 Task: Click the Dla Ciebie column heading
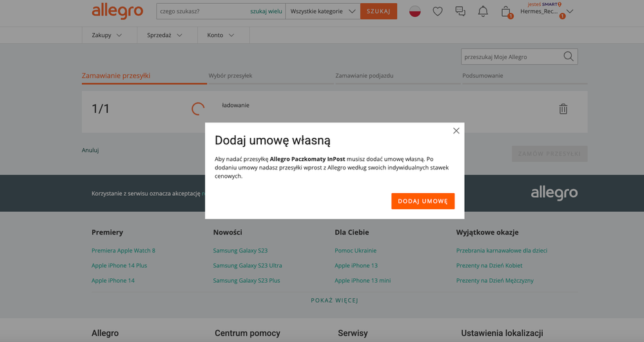pos(351,233)
